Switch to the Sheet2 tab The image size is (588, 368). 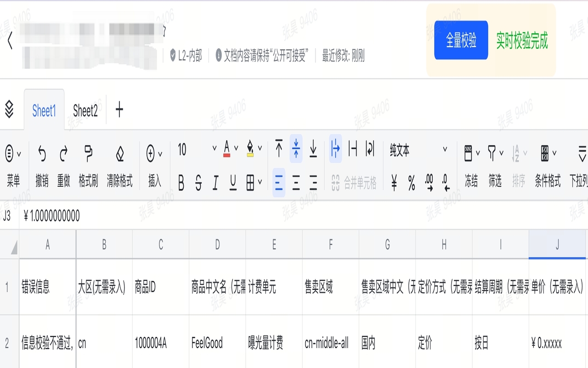pos(85,111)
